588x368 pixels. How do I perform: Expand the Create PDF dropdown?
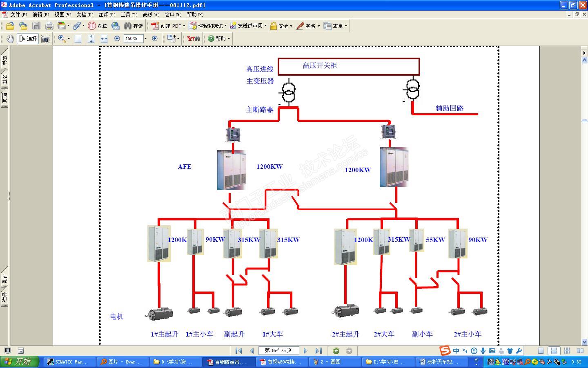pos(184,26)
